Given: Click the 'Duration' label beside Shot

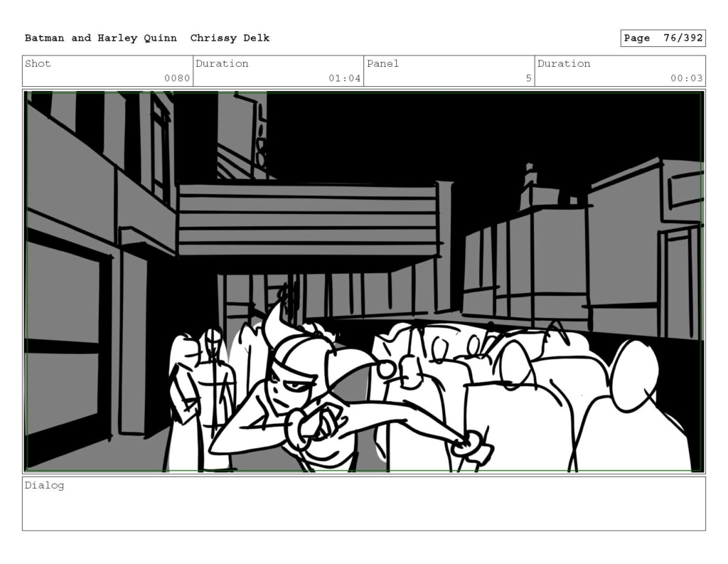Looking at the screenshot, I should 222,63.
